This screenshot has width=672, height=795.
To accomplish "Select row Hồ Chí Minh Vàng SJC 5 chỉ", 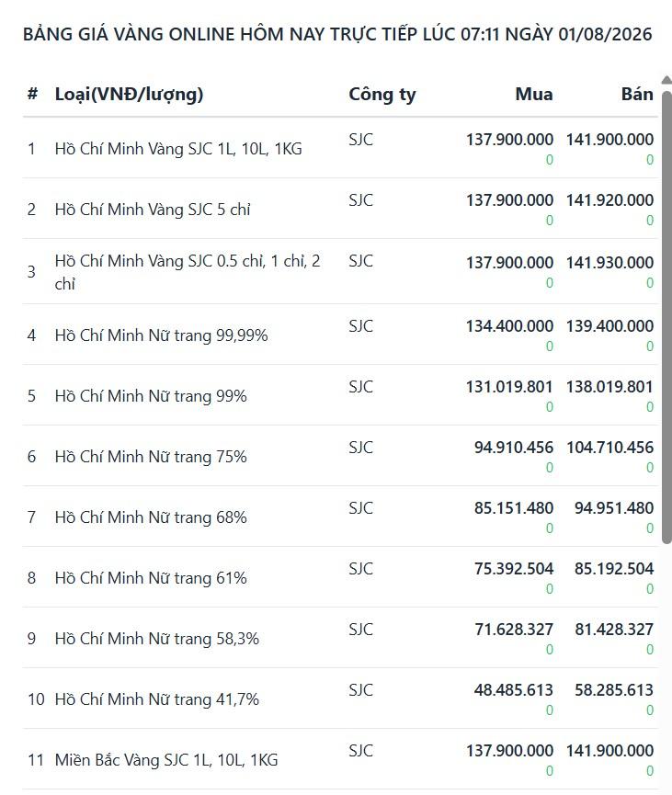I will click(x=340, y=209).
